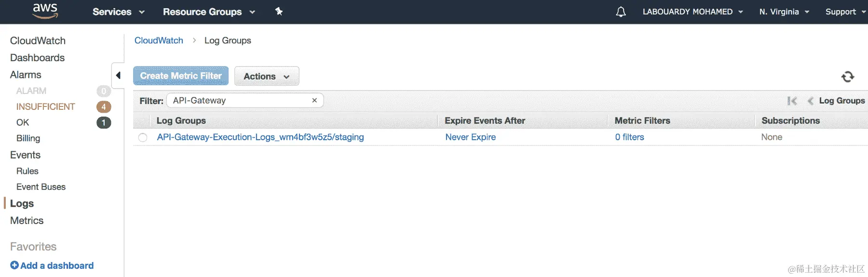Select the API-Gateway-Execution-Logs radio button
Screen dimensions: 868x277
(x=143, y=137)
